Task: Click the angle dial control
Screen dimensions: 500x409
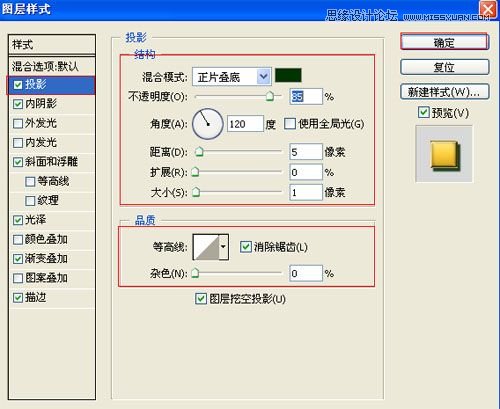Action: 208,124
